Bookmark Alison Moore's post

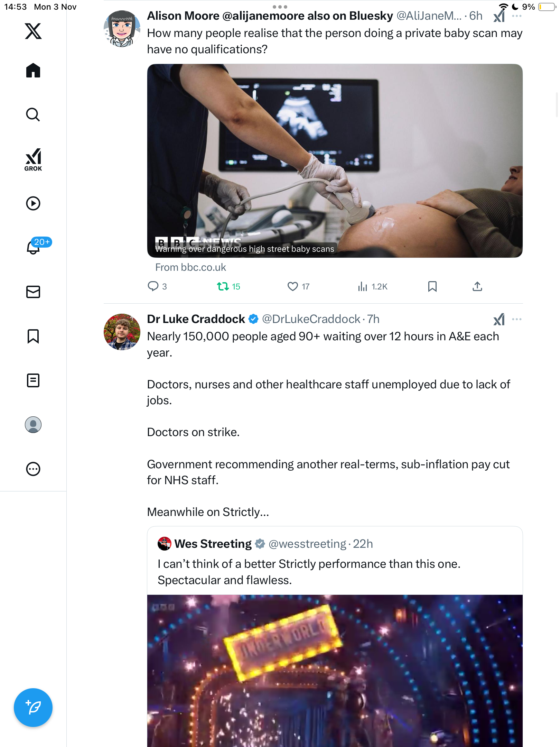[x=432, y=286]
